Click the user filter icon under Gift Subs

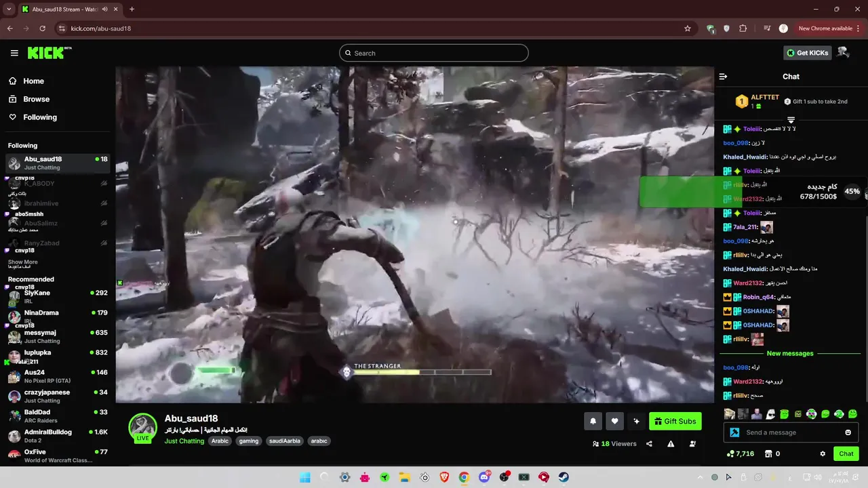click(x=692, y=444)
